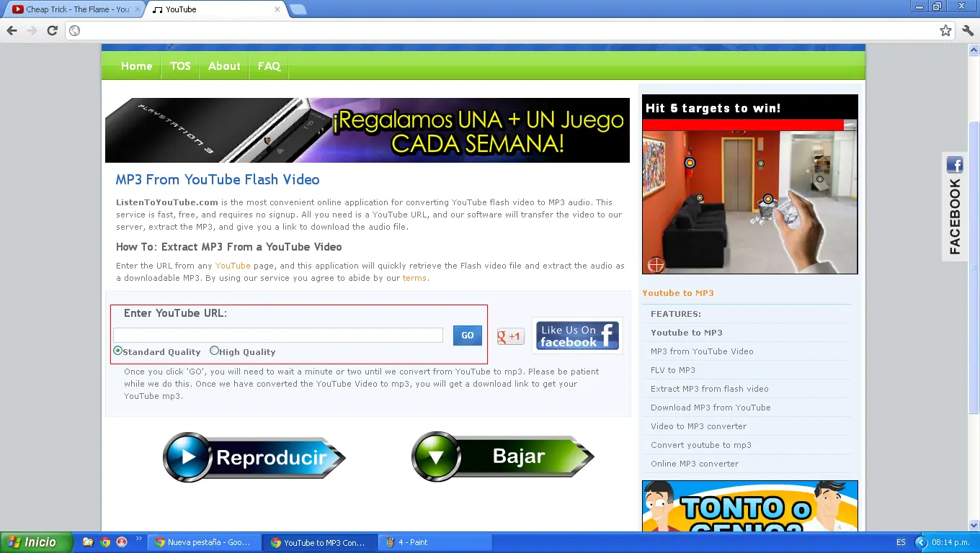The width and height of the screenshot is (980, 553).
Task: Click the page scrollbar up arrow
Action: (974, 50)
